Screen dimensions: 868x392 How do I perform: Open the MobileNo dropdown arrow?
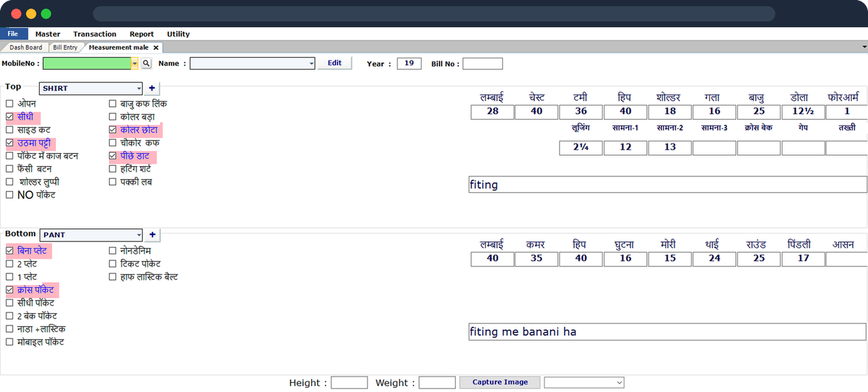[135, 63]
